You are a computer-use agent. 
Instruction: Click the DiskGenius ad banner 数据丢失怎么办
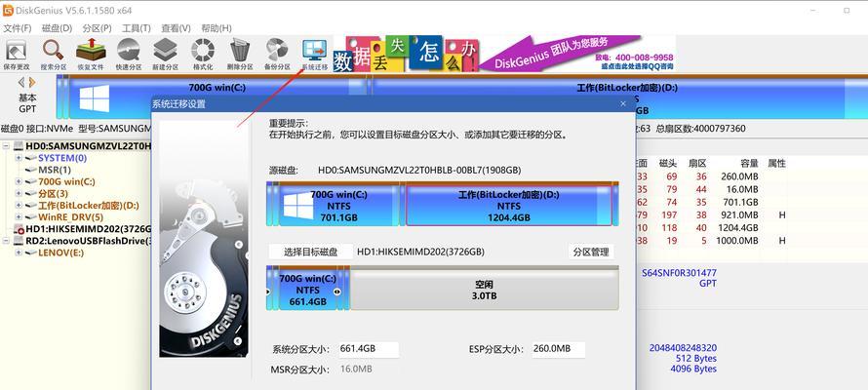(x=504, y=54)
